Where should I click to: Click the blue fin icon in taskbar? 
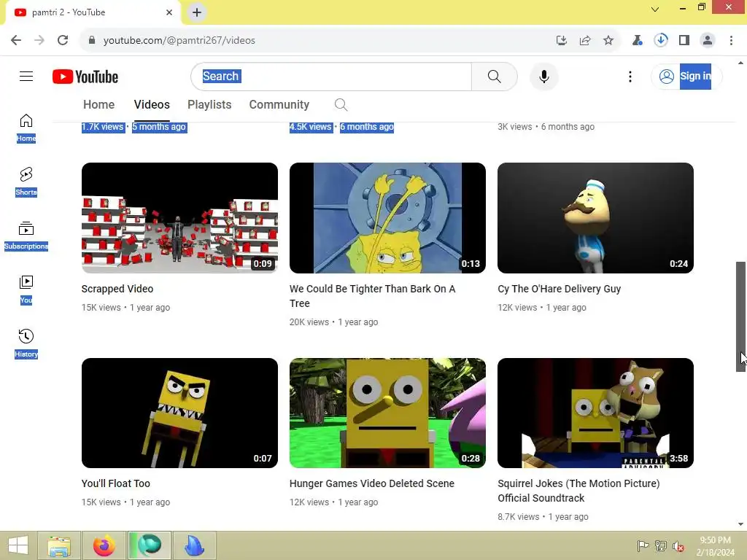click(194, 545)
